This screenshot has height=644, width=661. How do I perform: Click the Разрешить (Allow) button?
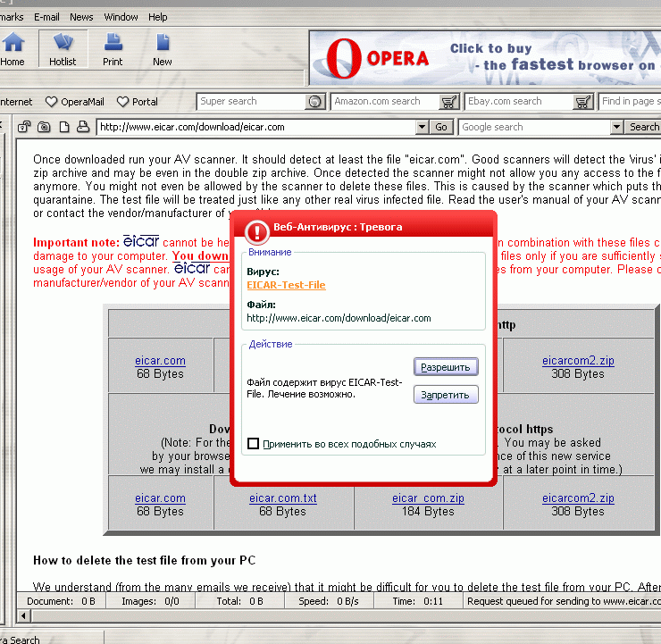[x=446, y=367]
